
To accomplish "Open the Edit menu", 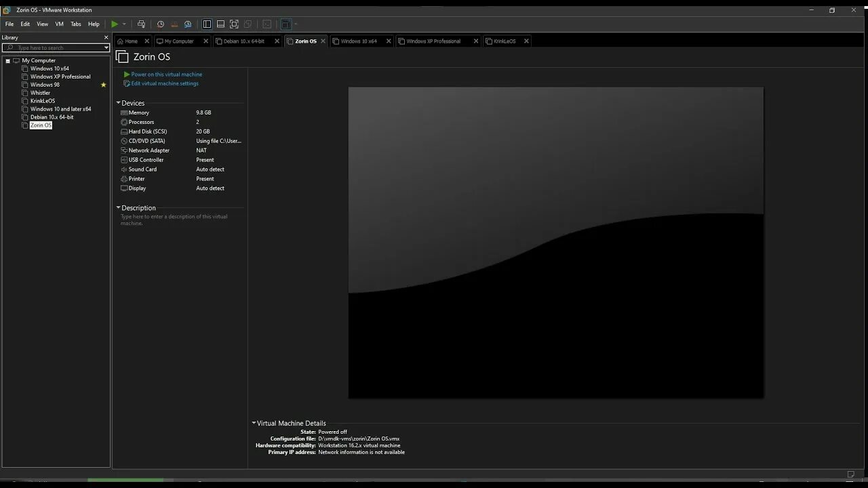I will (25, 24).
